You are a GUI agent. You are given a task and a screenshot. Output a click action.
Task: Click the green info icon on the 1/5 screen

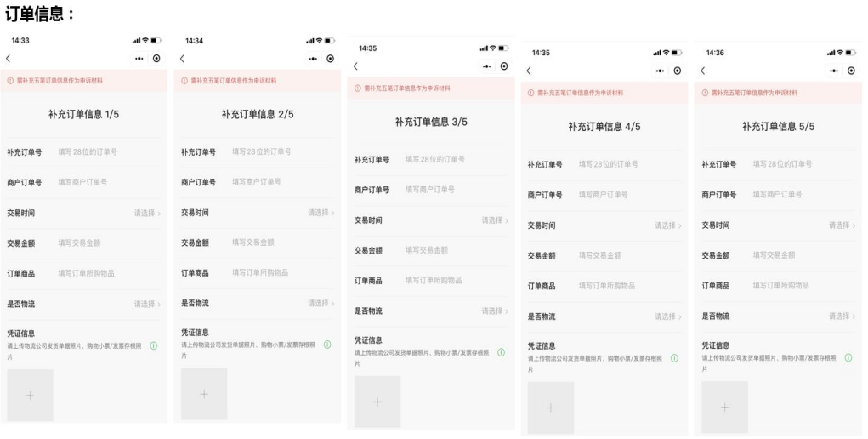[154, 345]
